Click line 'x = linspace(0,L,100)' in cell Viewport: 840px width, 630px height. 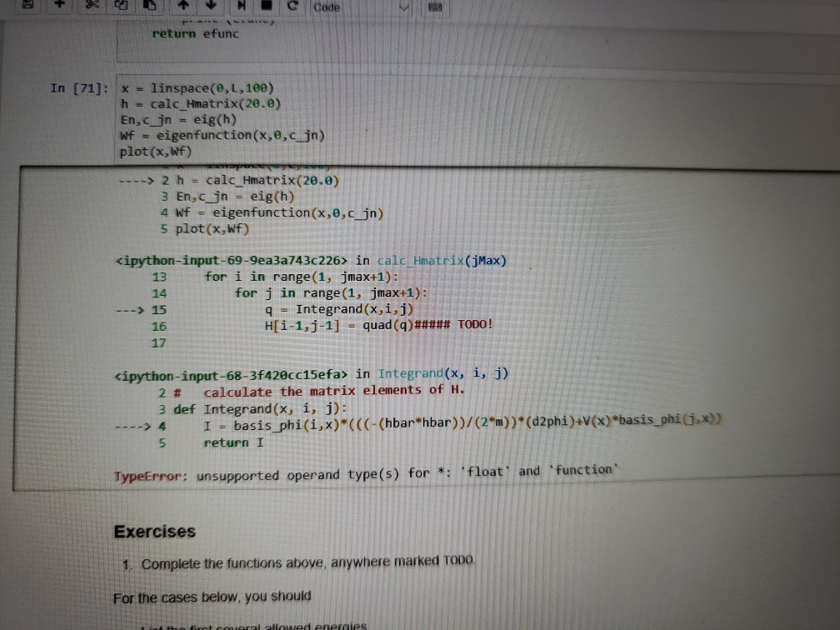[197, 87]
